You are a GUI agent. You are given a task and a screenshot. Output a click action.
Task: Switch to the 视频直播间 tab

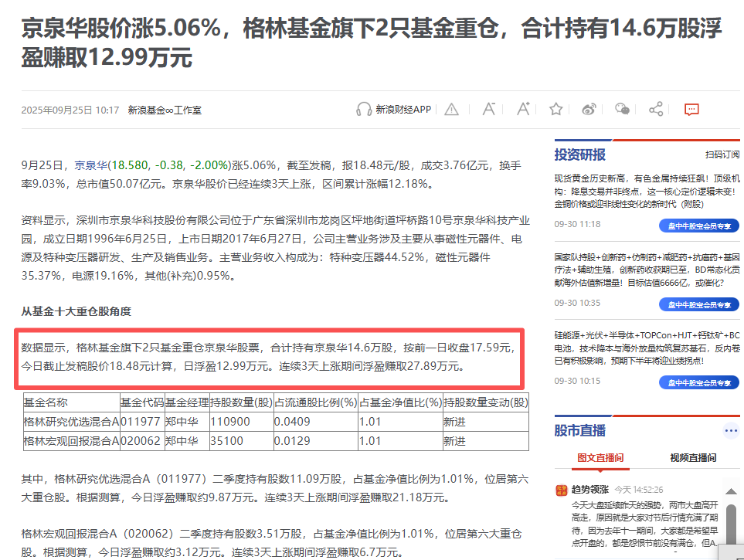pyautogui.click(x=693, y=457)
